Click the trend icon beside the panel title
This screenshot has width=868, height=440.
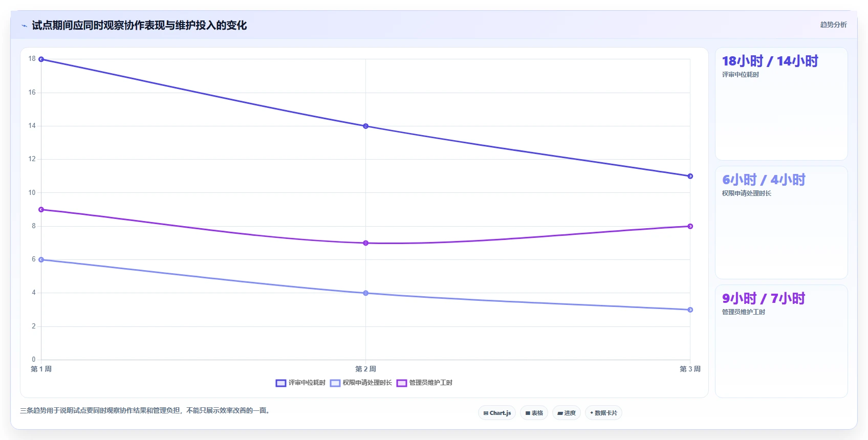[25, 26]
